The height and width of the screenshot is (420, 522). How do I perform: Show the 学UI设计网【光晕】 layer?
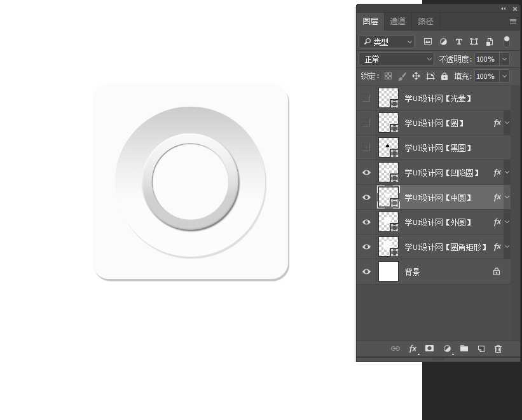click(366, 98)
